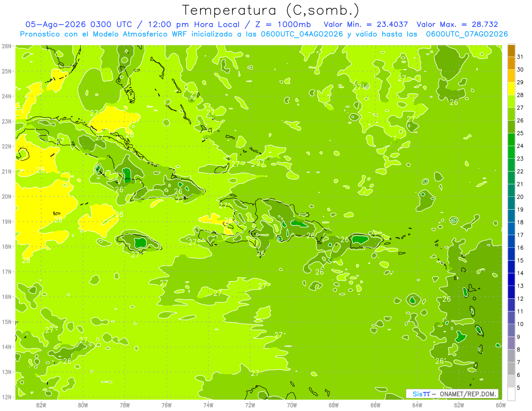Image resolution: width=532 pixels, height=411 pixels.
Task: Click the 82W longitude axis label
Action: coord(41,405)
